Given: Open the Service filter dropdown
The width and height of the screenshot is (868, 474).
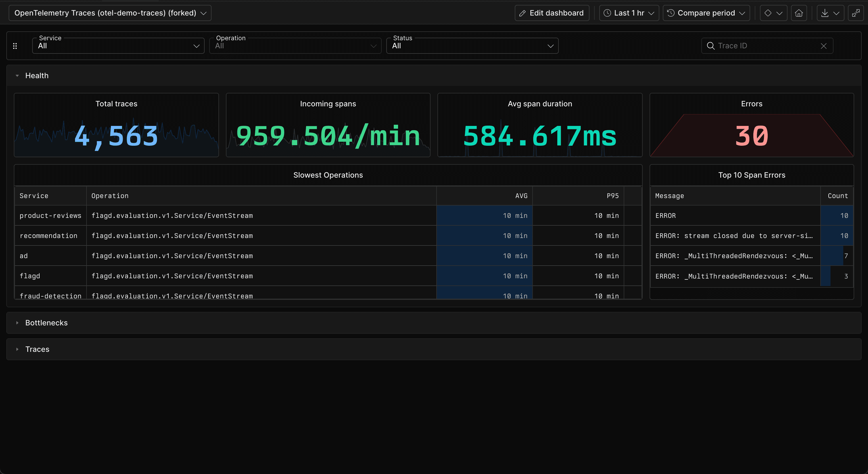Looking at the screenshot, I should [x=118, y=46].
